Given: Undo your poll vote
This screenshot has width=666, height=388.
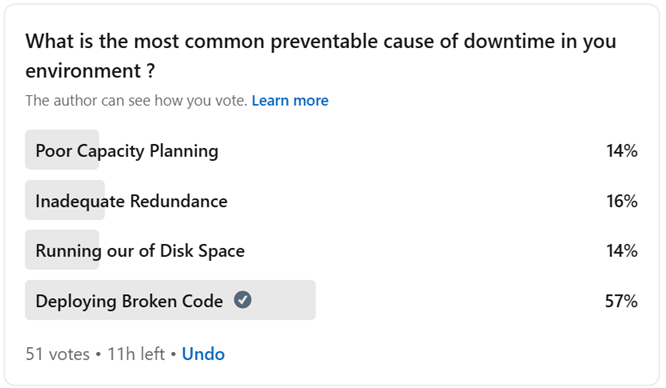Looking at the screenshot, I should pos(203,354).
